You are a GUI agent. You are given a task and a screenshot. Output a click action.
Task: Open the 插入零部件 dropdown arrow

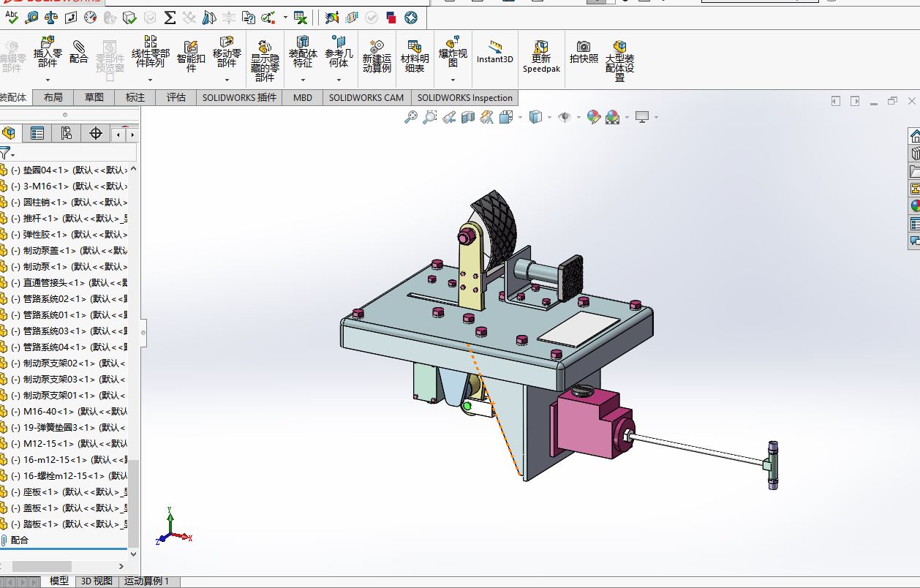tap(48, 80)
